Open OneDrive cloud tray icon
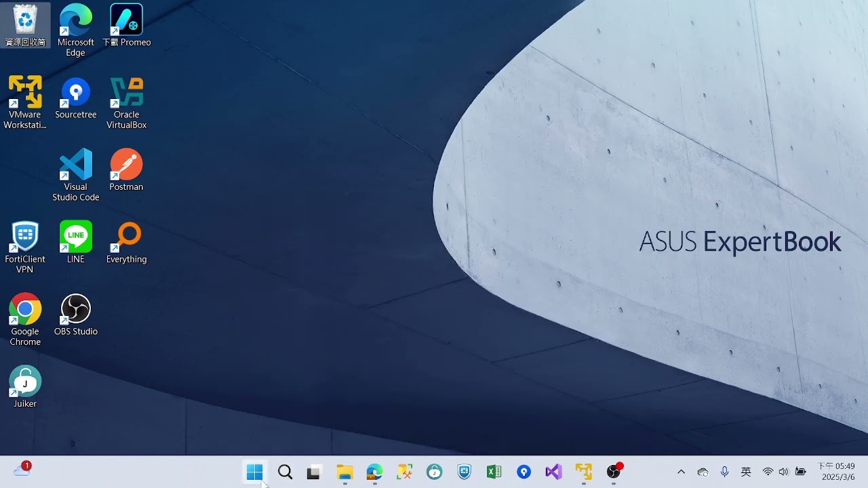Viewport: 868px width, 488px height. click(703, 472)
